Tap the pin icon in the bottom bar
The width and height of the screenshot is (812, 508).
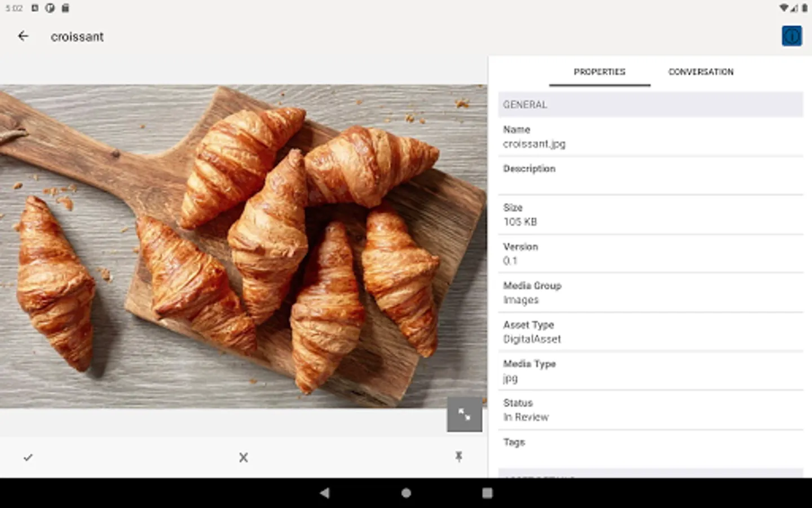tap(459, 457)
